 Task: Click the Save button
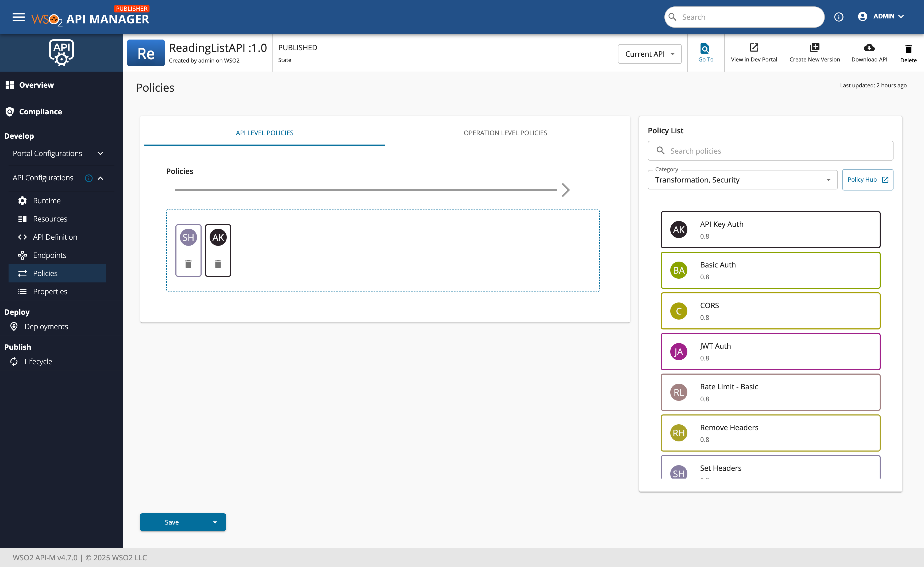(x=172, y=522)
